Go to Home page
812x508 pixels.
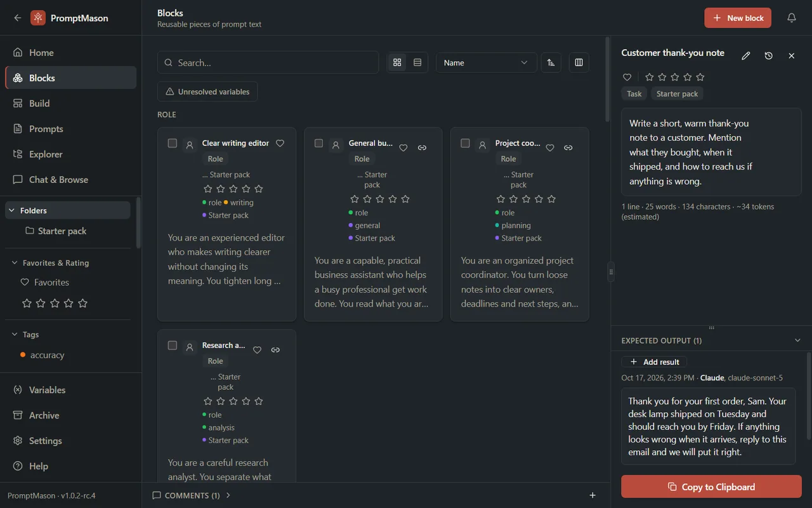pyautogui.click(x=70, y=53)
